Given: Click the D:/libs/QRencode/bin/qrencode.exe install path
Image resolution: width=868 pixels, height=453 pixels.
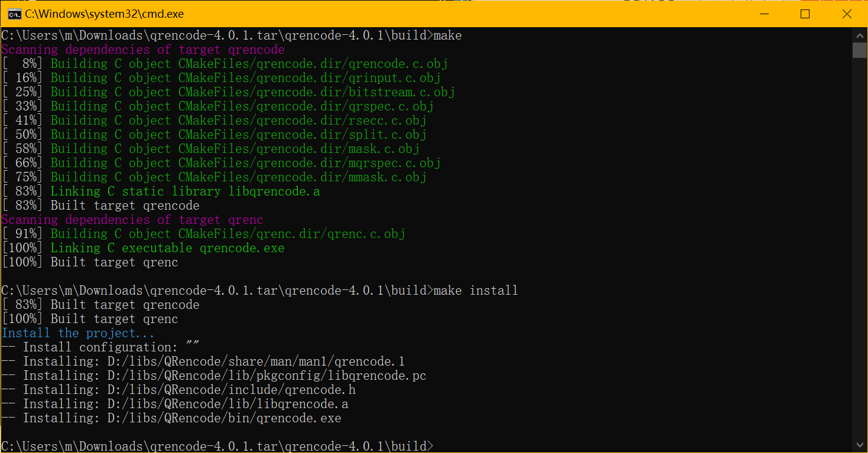Looking at the screenshot, I should [224, 418].
